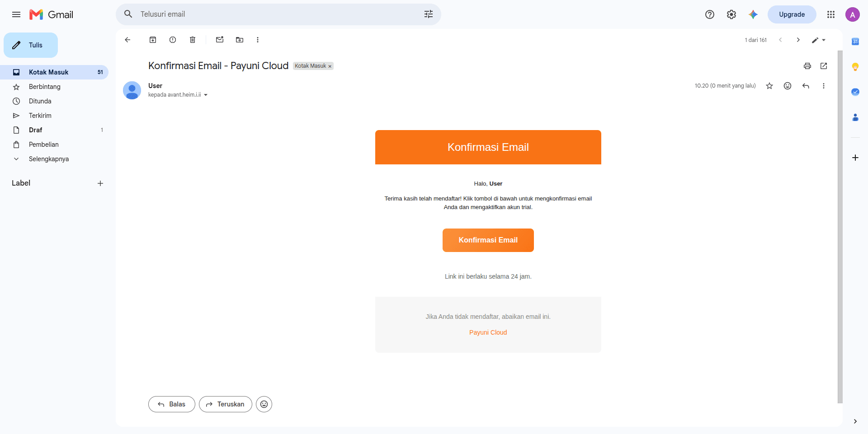
Task: Open message more options menu
Action: 824,86
